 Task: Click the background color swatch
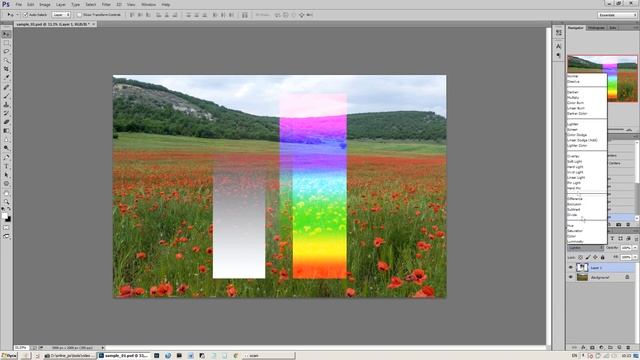coord(8,219)
